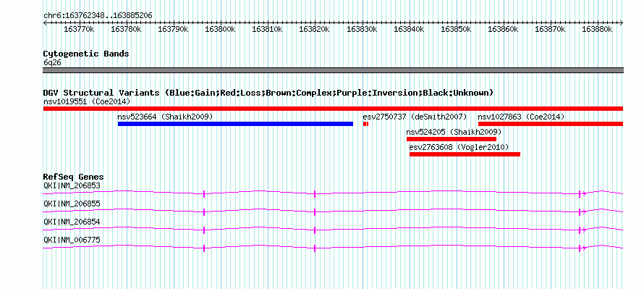Select the red nsv1027863 loss variant bar

coord(551,124)
